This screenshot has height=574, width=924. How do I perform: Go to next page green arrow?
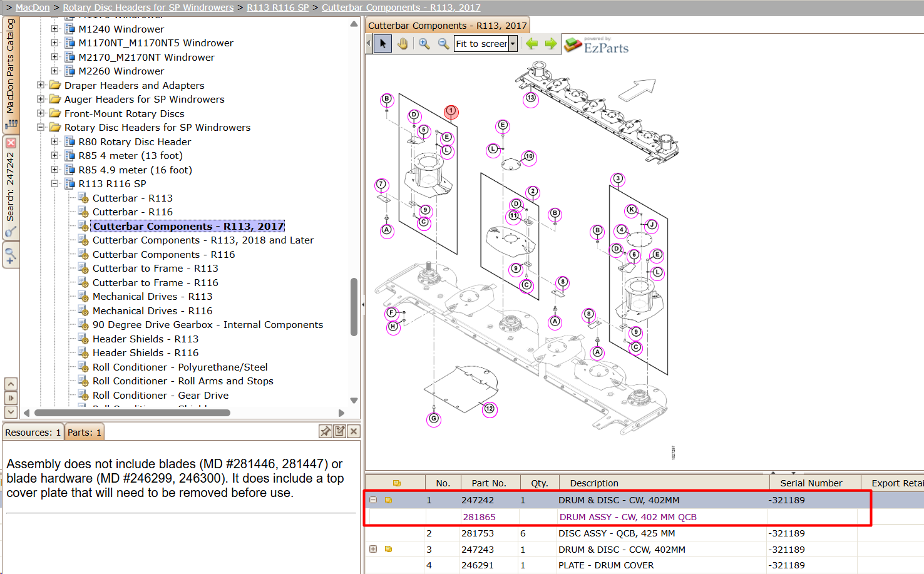tap(551, 44)
